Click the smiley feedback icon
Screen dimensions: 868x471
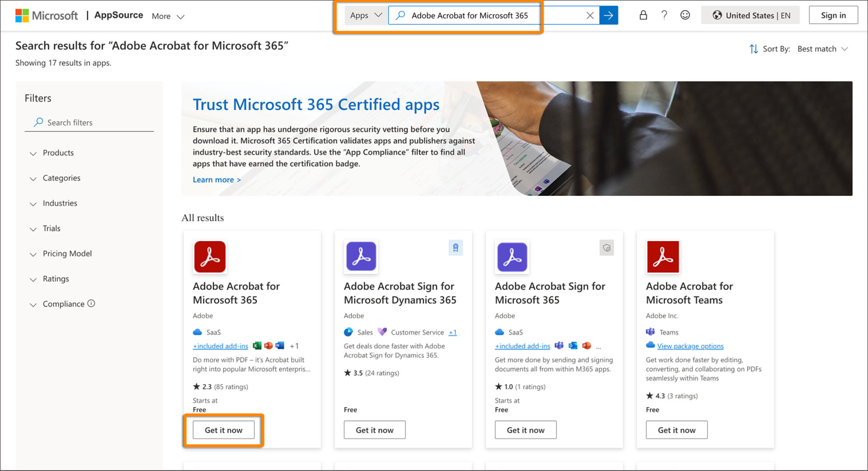tap(685, 15)
